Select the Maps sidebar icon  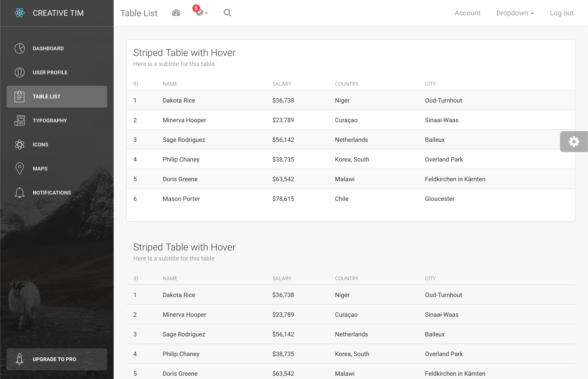click(x=19, y=169)
